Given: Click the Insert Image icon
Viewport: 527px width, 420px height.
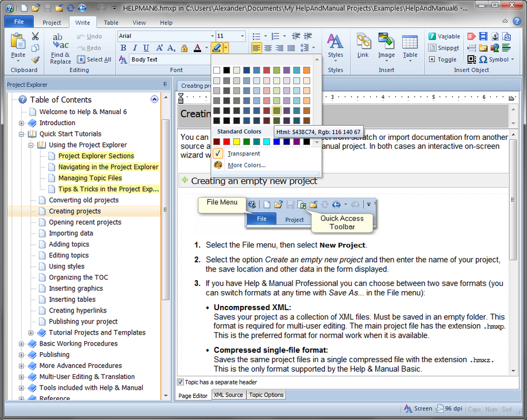Looking at the screenshot, I should [x=386, y=46].
